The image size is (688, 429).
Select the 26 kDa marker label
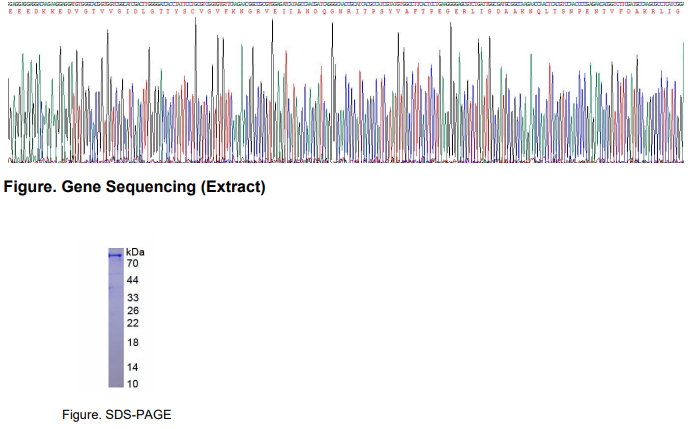133,311
